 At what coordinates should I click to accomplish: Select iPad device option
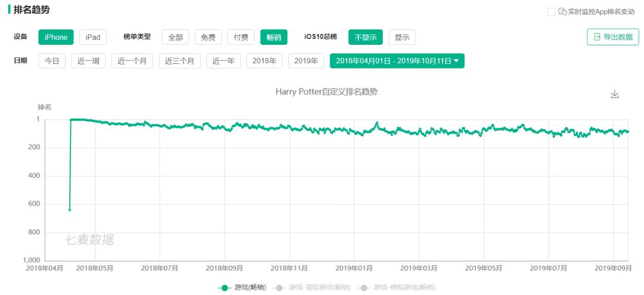pyautogui.click(x=92, y=37)
